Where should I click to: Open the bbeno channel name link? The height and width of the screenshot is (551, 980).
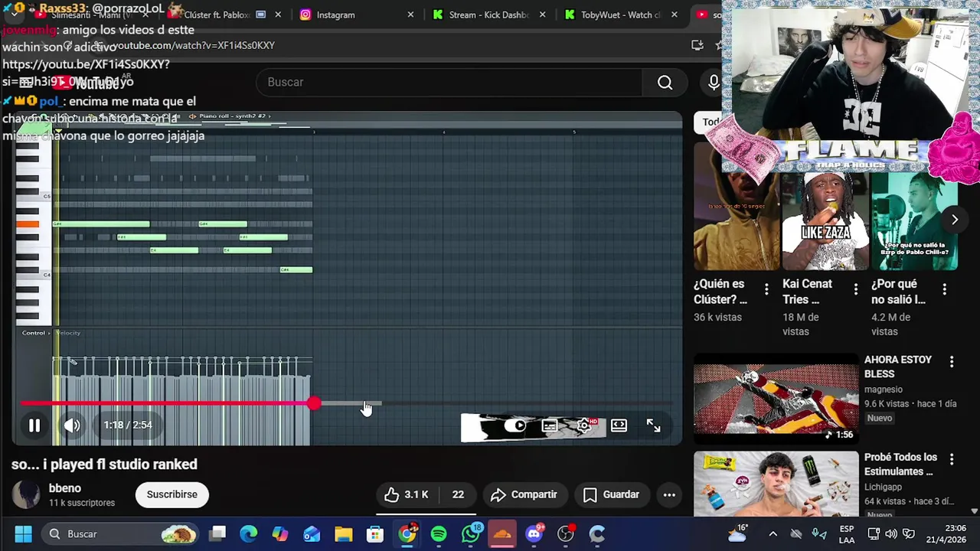[65, 488]
